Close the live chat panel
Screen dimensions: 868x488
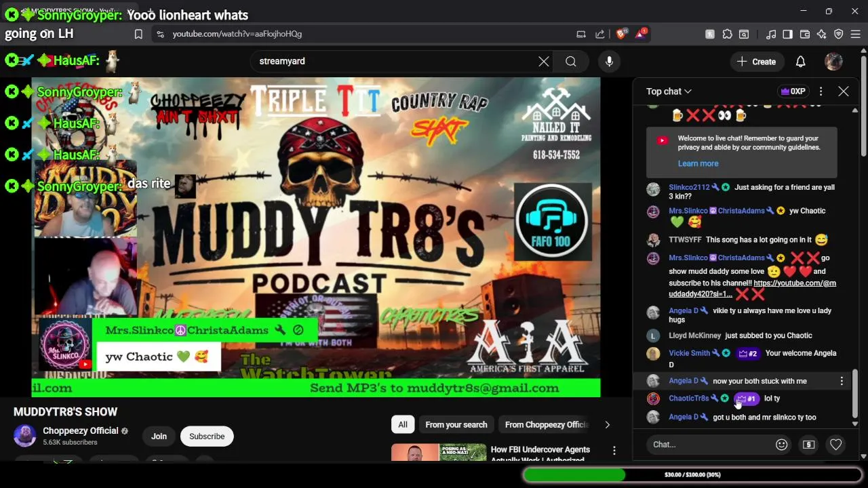click(x=843, y=91)
